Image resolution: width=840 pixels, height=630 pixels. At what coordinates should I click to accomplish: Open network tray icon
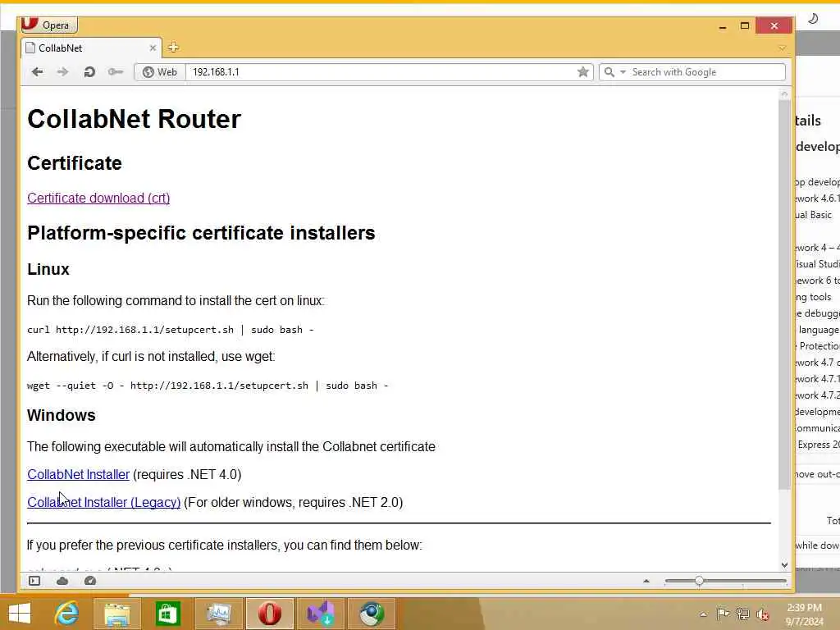click(x=742, y=614)
